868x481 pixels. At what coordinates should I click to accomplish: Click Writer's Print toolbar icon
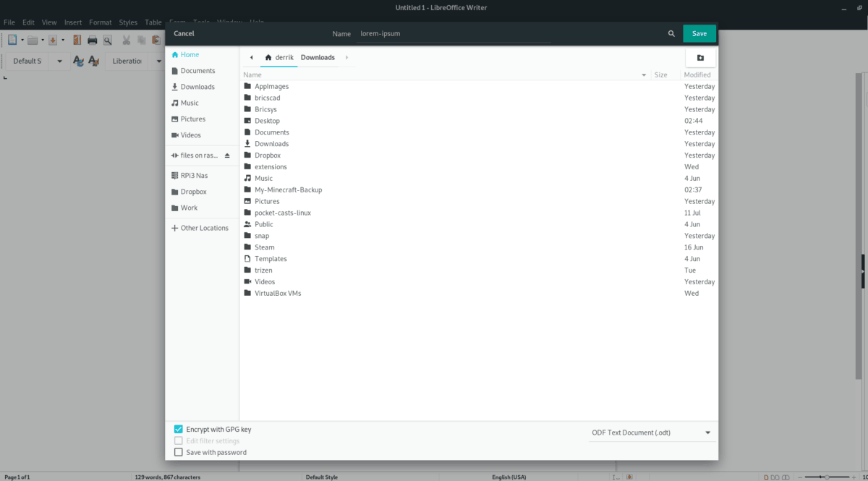(x=93, y=40)
